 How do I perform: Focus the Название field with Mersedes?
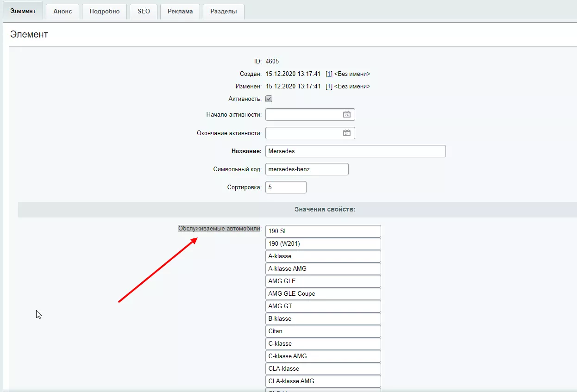point(356,151)
